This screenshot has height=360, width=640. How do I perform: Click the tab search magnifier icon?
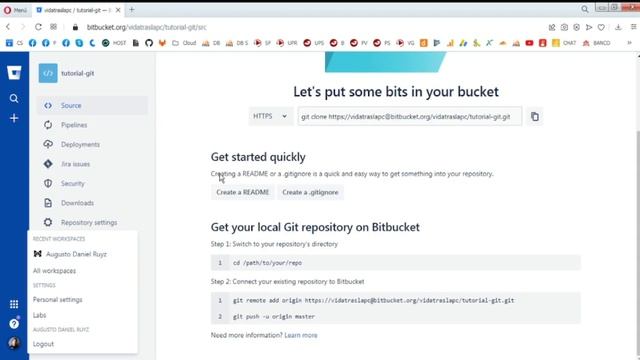(x=585, y=9)
